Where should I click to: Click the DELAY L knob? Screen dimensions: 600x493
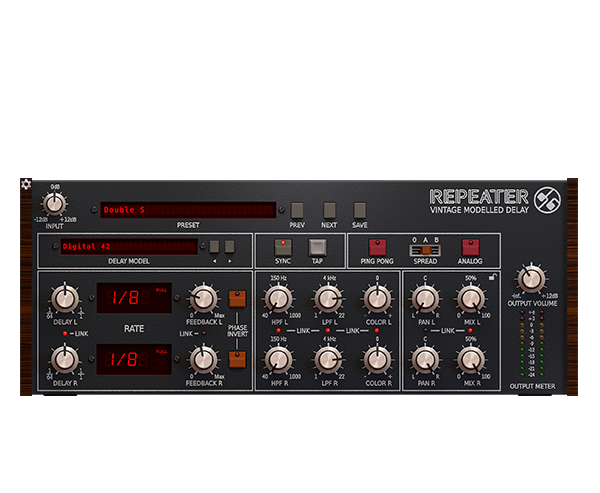point(65,299)
